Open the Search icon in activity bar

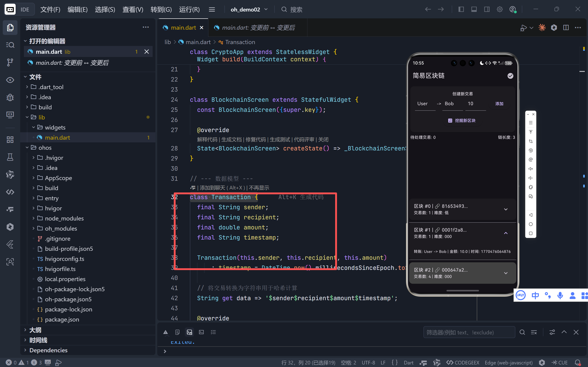(x=10, y=45)
